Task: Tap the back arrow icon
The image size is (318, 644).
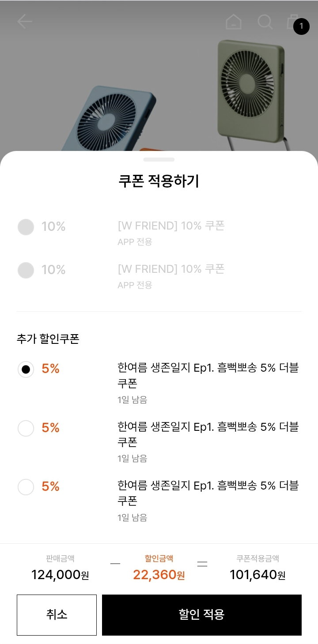Action: point(25,22)
